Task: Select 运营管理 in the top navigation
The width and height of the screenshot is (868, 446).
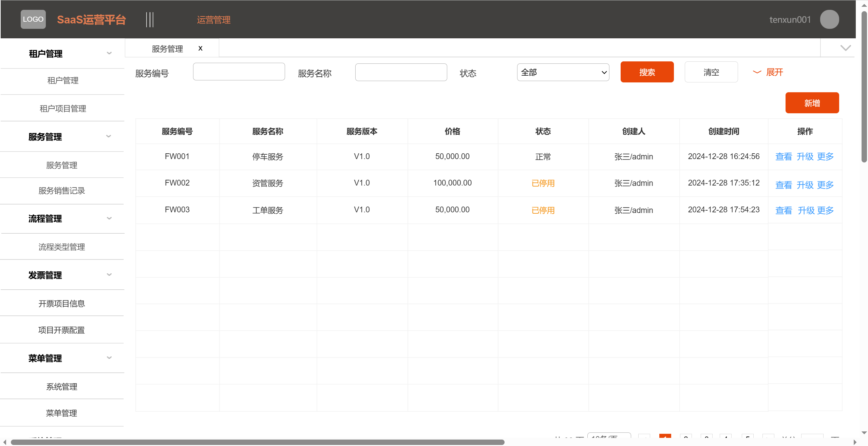Action: (x=213, y=20)
